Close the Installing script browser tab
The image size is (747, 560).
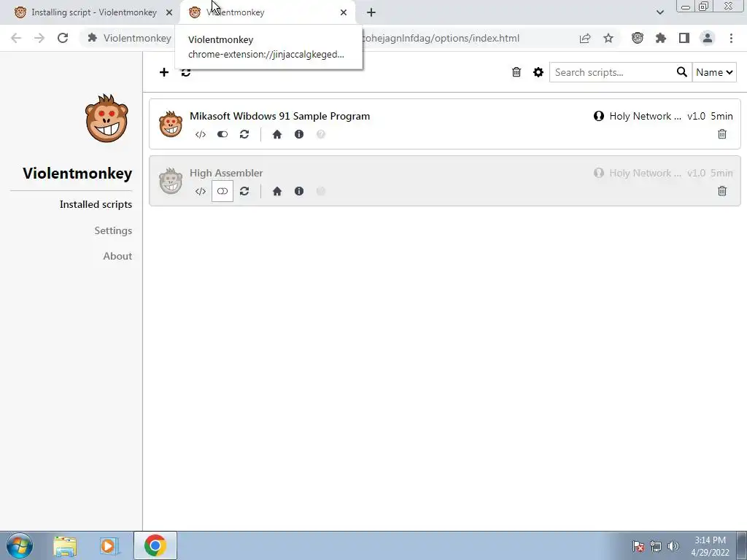click(169, 12)
